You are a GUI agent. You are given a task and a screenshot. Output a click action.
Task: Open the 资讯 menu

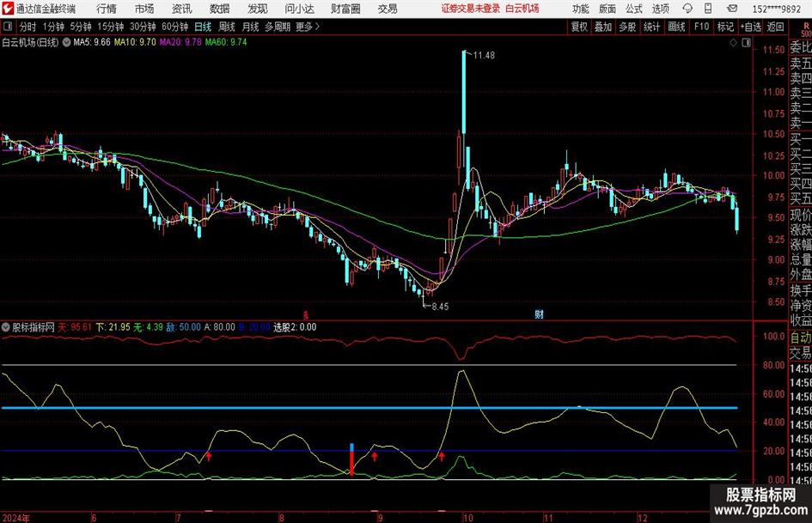pyautogui.click(x=182, y=9)
